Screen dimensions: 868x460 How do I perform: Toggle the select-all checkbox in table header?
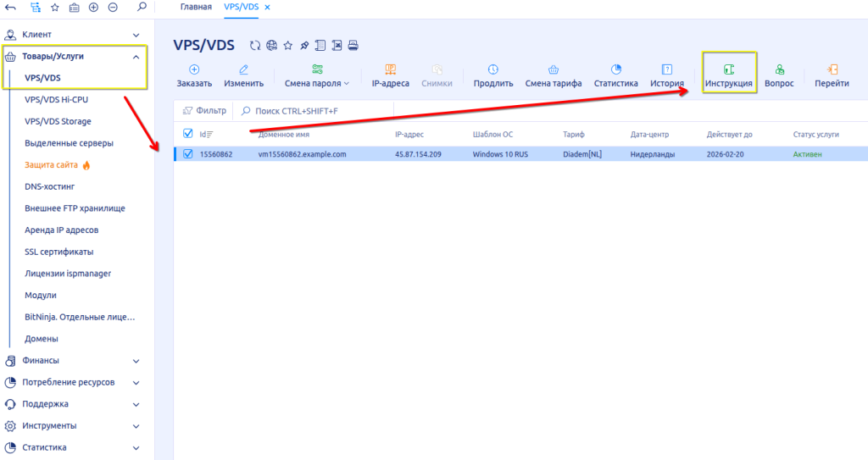coord(188,133)
